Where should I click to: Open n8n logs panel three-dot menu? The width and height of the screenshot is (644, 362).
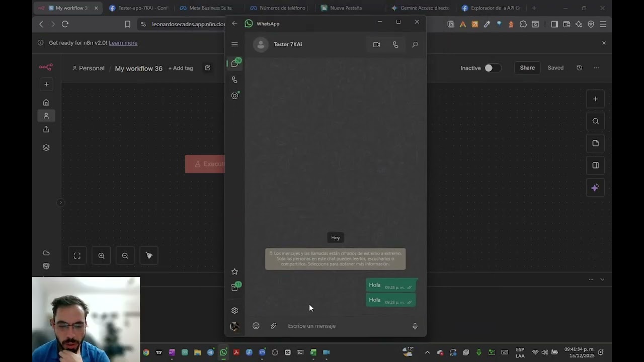point(591,280)
